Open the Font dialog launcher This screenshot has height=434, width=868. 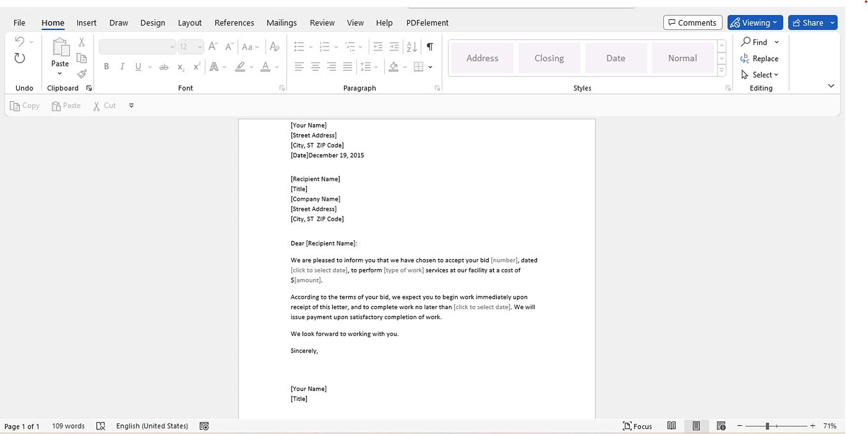pyautogui.click(x=282, y=88)
